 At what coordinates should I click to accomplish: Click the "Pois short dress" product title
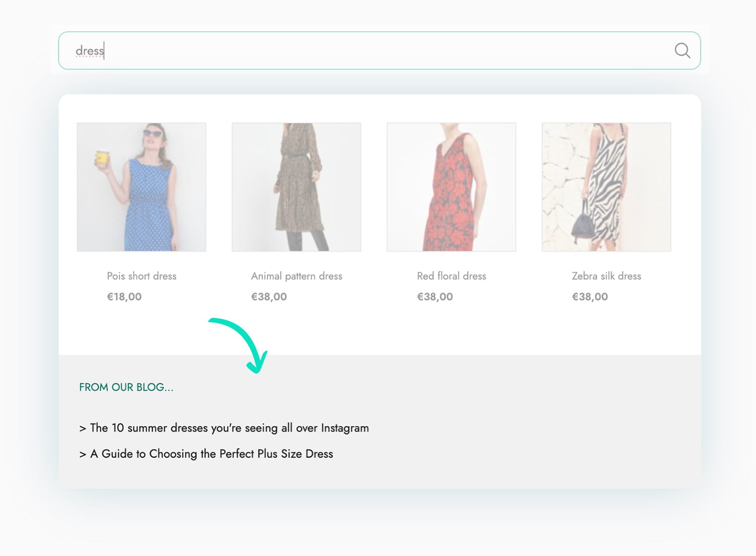coord(142,276)
